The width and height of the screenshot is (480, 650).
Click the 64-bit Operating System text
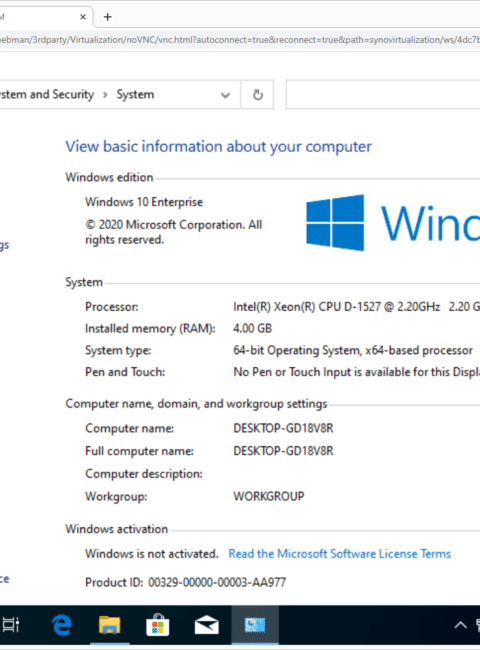pos(353,350)
